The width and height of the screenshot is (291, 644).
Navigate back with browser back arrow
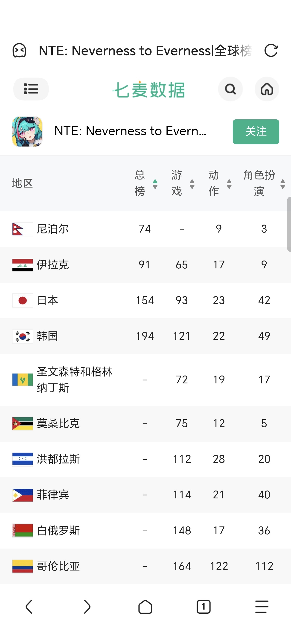coord(29,607)
